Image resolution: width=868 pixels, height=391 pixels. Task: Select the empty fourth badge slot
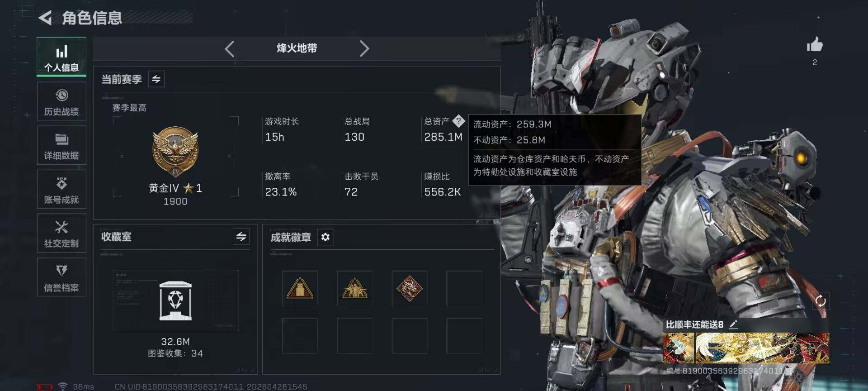pyautogui.click(x=464, y=289)
